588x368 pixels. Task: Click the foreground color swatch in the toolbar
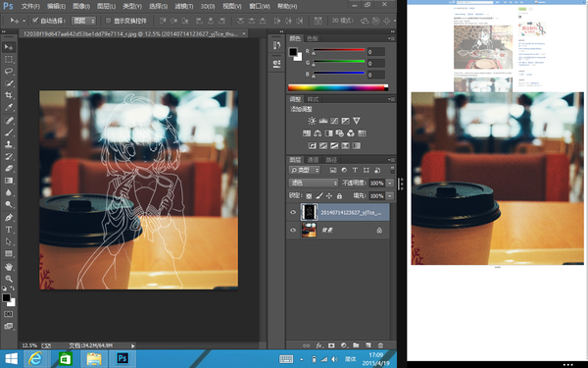coord(6,297)
